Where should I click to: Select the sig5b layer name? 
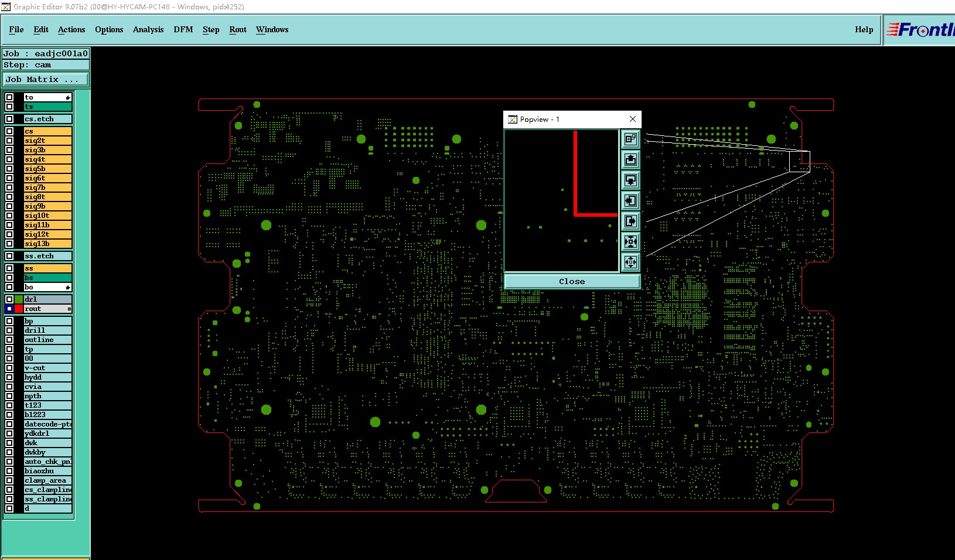tap(48, 169)
